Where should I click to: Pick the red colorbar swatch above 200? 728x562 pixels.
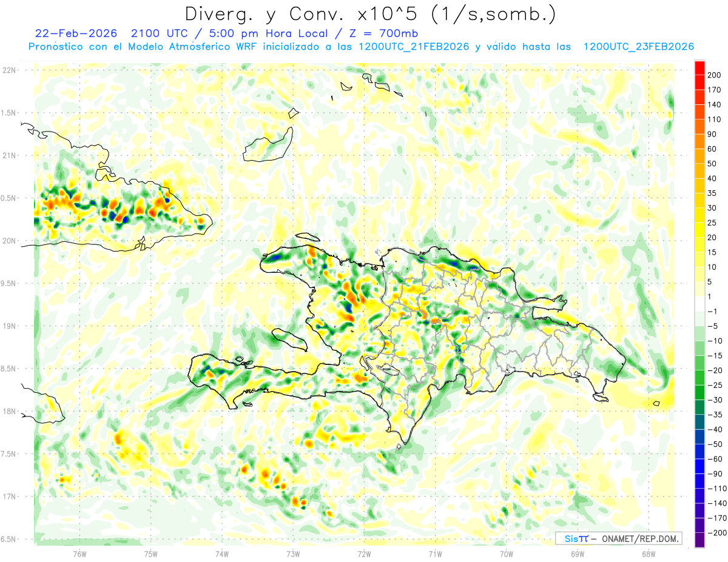coord(699,67)
